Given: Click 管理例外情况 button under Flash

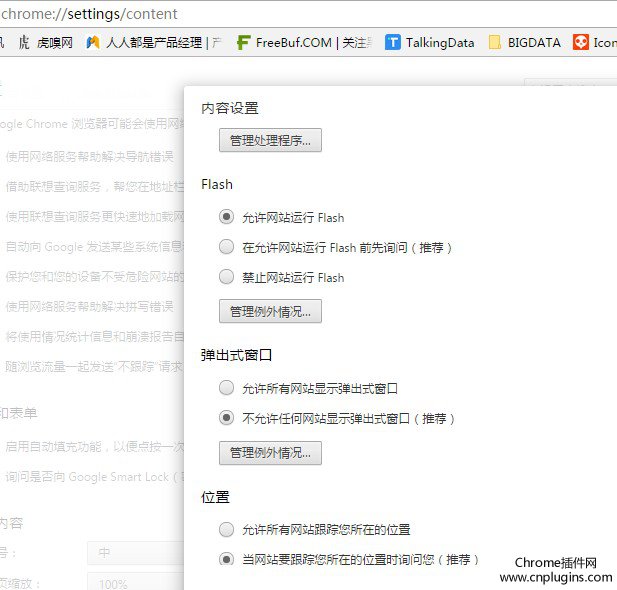Looking at the screenshot, I should pos(270,311).
